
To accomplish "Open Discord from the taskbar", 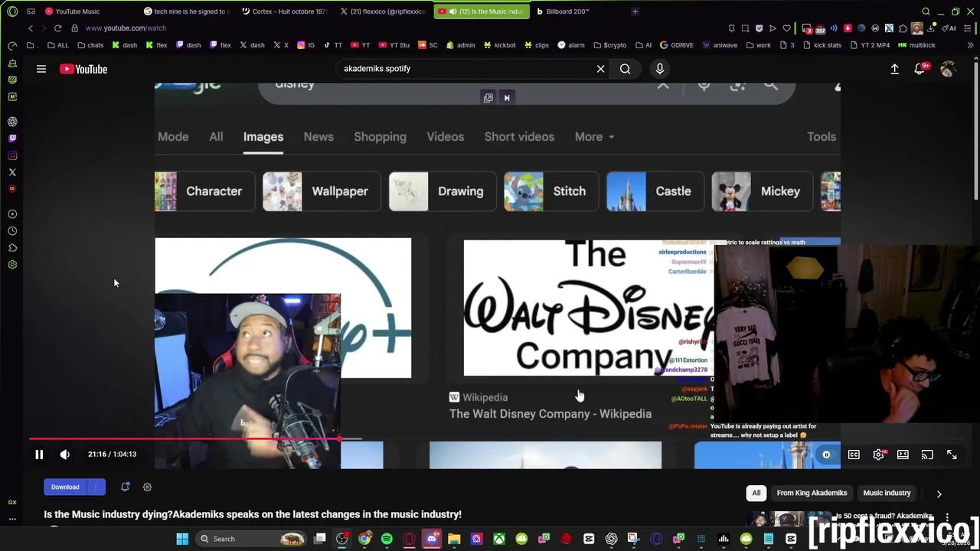I will (432, 539).
